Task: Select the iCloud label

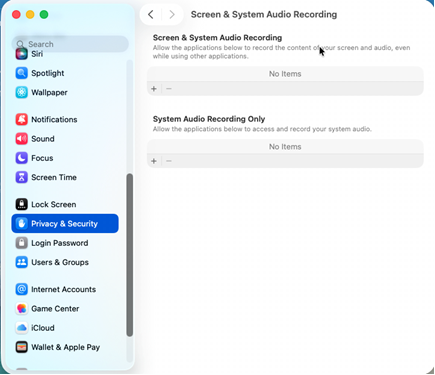Action: pos(43,328)
